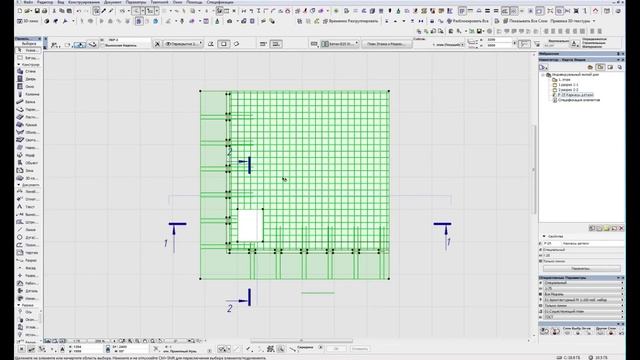The width and height of the screenshot is (640, 360).
Task: Click the vertical scrollbar right of drawing area
Action: 534,169
